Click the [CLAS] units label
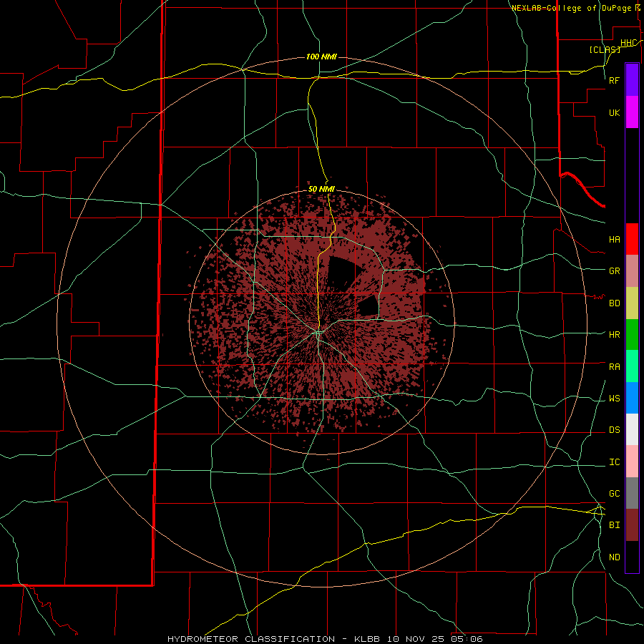Image resolution: width=644 pixels, height=644 pixels. click(605, 49)
